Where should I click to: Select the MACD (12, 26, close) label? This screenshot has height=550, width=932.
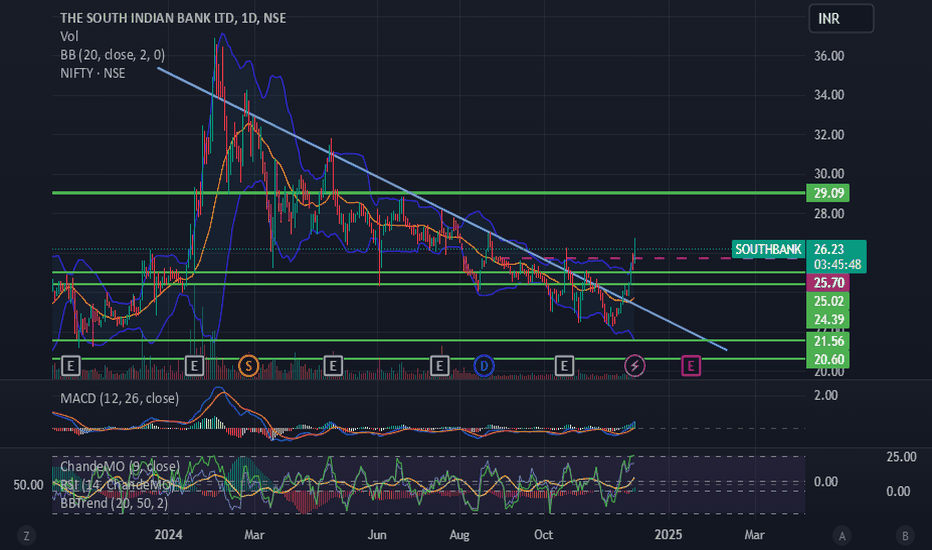coord(119,398)
